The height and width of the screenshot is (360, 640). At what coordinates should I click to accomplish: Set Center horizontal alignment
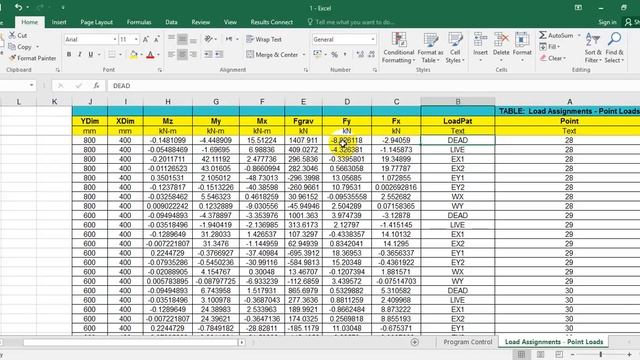click(182, 54)
